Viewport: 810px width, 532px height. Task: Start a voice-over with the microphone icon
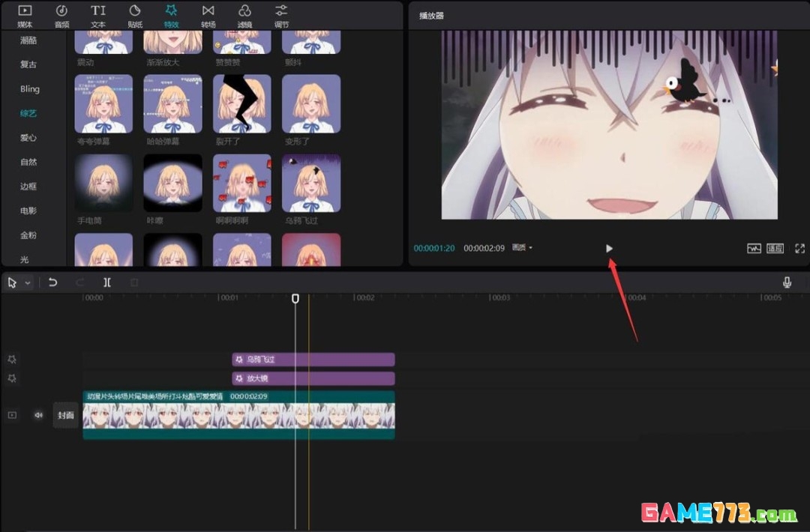pos(787,282)
